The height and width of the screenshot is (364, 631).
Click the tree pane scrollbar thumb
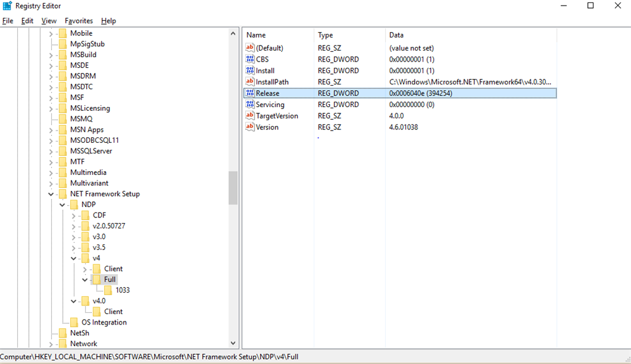coord(233,188)
